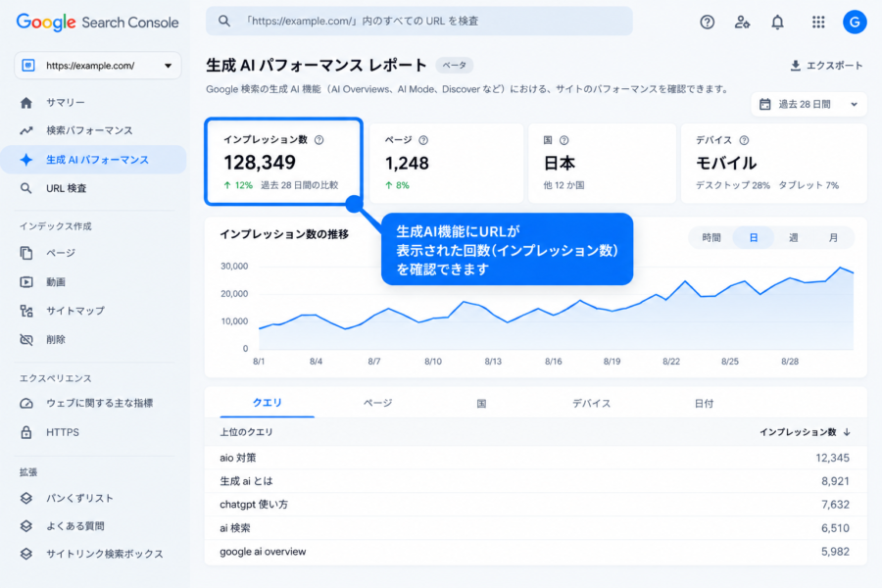The height and width of the screenshot is (588, 882).
Task: Select the ページ 1,248 card
Action: tap(446, 164)
